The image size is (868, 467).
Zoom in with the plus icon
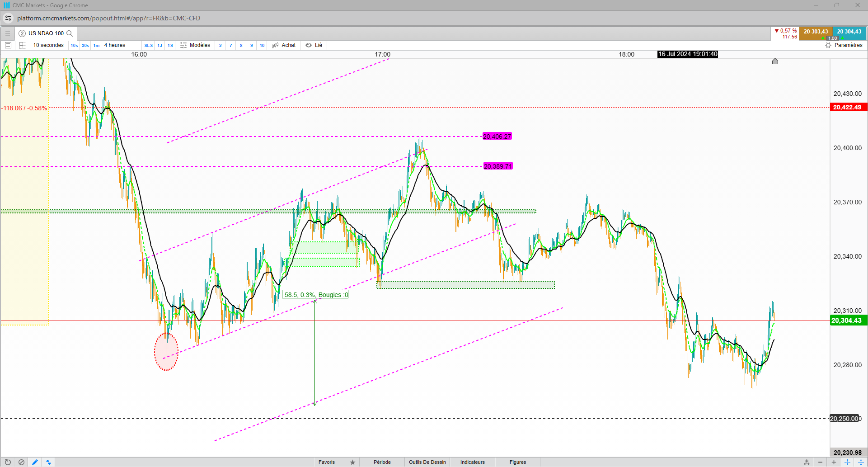click(834, 462)
